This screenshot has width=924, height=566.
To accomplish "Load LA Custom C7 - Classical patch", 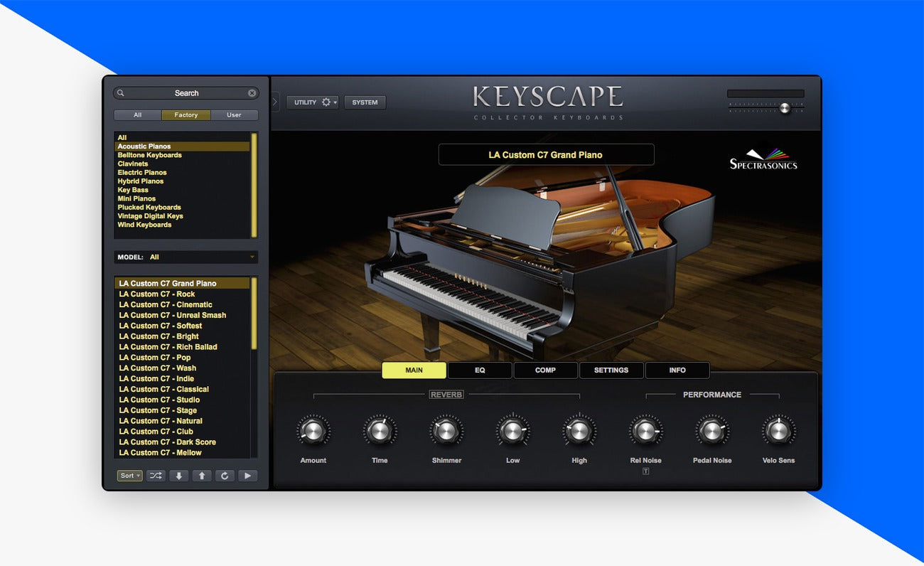I will tap(183, 389).
